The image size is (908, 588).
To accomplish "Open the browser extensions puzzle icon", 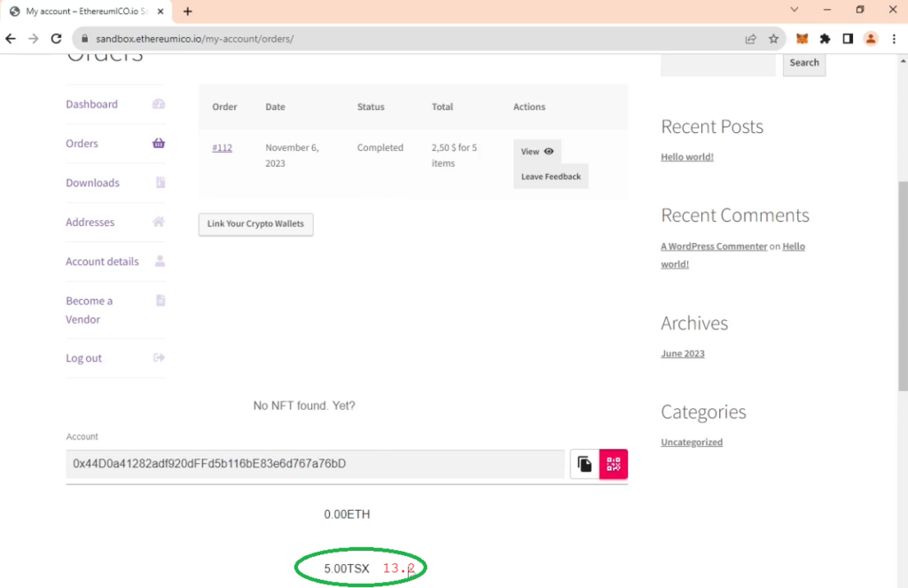I will [x=825, y=39].
